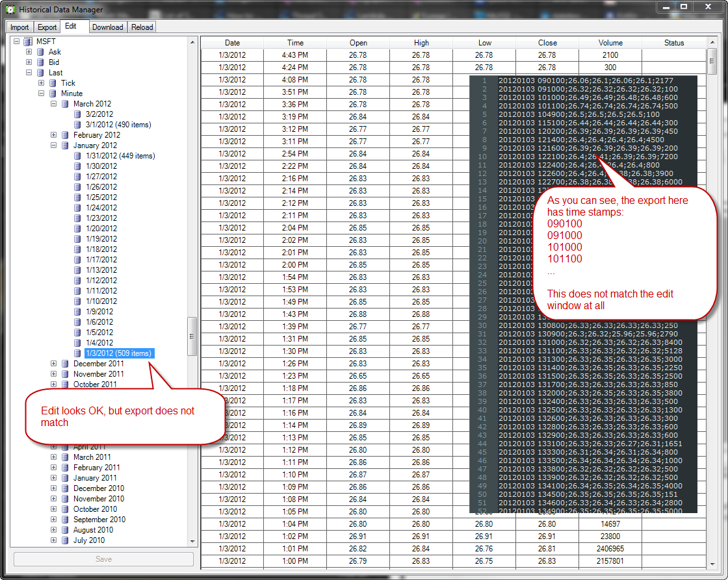This screenshot has width=728, height=580.
Task: Click the data grid scroll down arrow
Action: point(712,564)
